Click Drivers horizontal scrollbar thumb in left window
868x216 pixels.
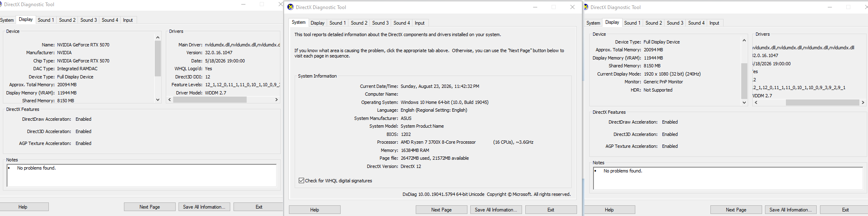[210, 99]
